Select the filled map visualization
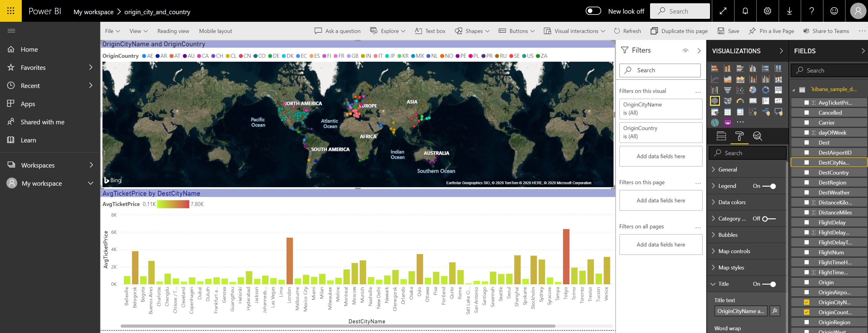This screenshot has height=333, width=868. (727, 101)
